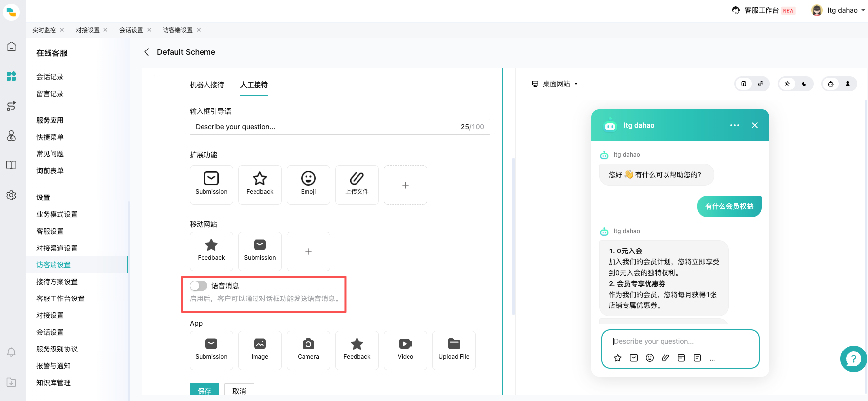Screen dimensions: 868x401
Task: Open the ltg dahao account dropdown
Action: pyautogui.click(x=838, y=10)
